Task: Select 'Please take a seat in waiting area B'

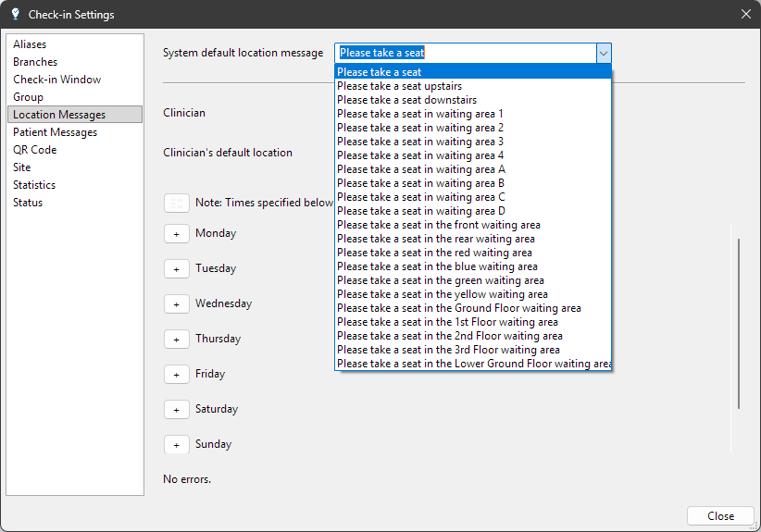Action: click(420, 183)
